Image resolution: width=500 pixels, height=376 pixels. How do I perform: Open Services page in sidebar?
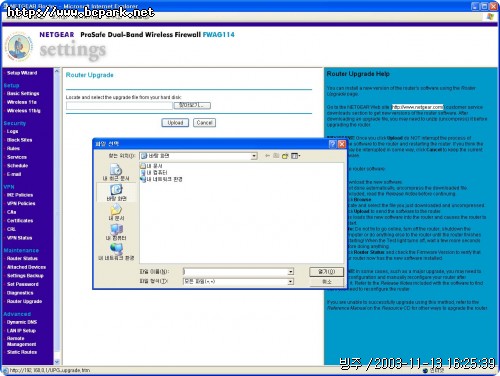17,157
